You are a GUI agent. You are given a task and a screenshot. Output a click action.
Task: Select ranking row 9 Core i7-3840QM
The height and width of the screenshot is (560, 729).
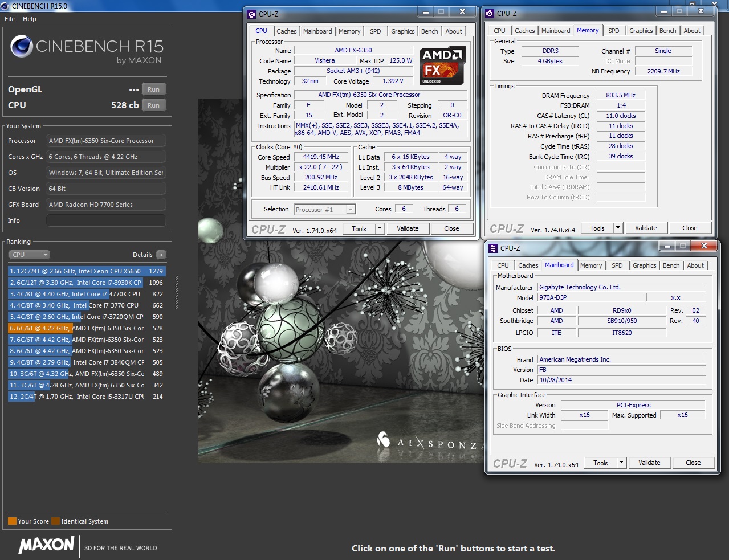[x=87, y=362]
